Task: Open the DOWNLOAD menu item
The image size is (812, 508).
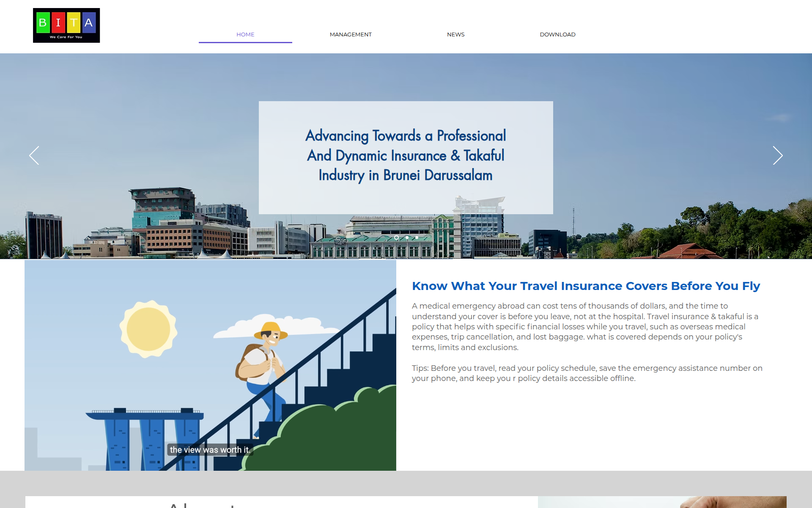Action: tap(557, 34)
